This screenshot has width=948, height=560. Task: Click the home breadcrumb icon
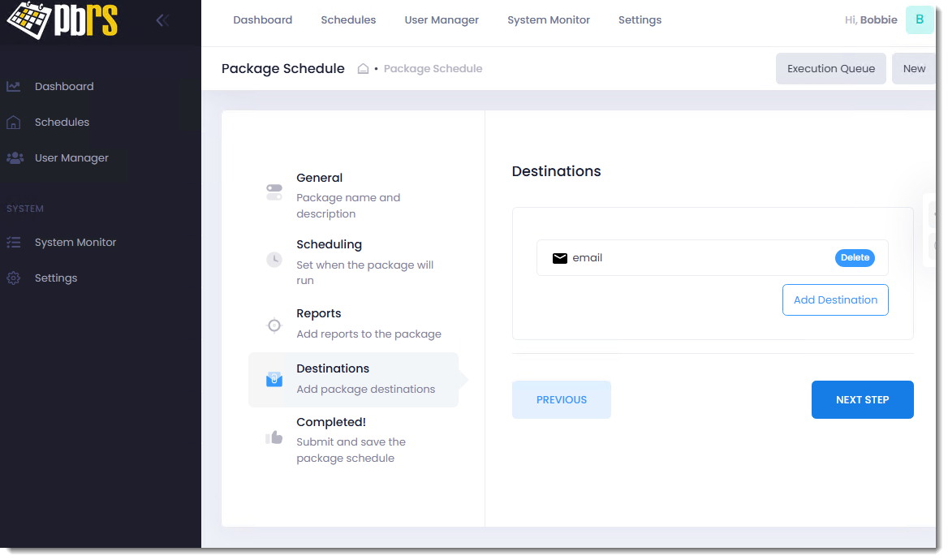click(x=364, y=69)
